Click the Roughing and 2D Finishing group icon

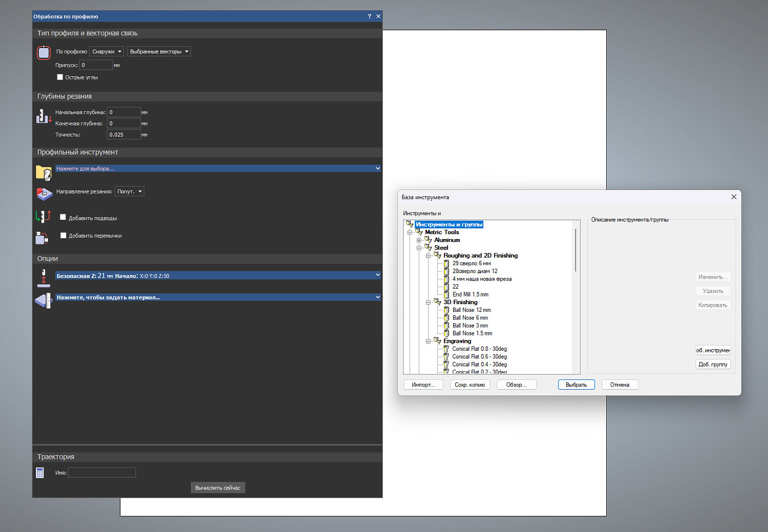(x=438, y=256)
